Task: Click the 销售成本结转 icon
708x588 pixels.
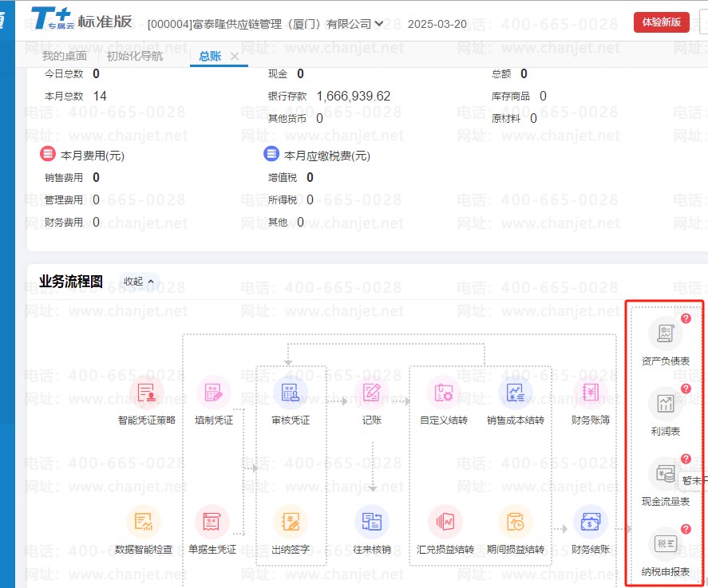Action: pyautogui.click(x=515, y=393)
